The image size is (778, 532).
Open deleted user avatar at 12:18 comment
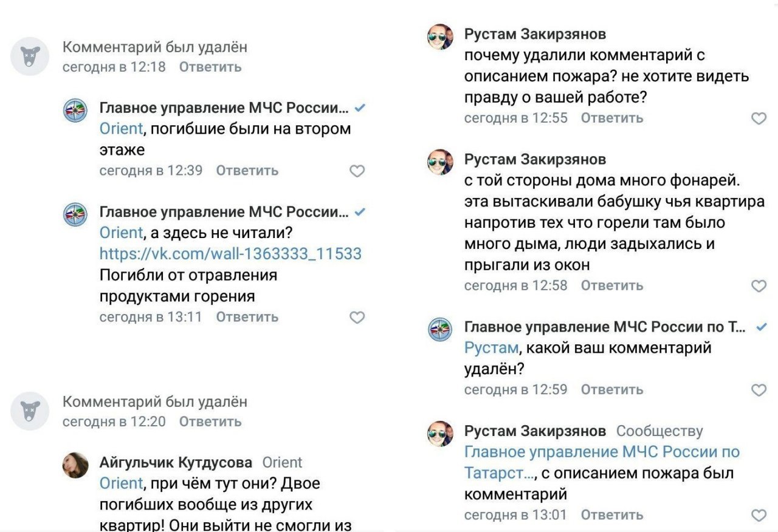[30, 56]
